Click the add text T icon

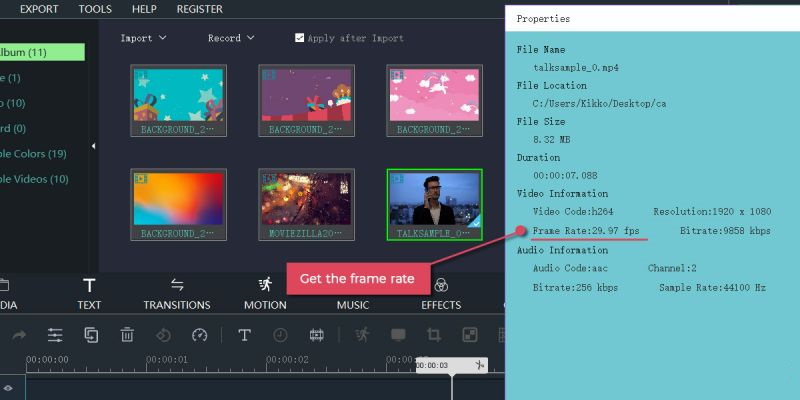click(x=243, y=335)
